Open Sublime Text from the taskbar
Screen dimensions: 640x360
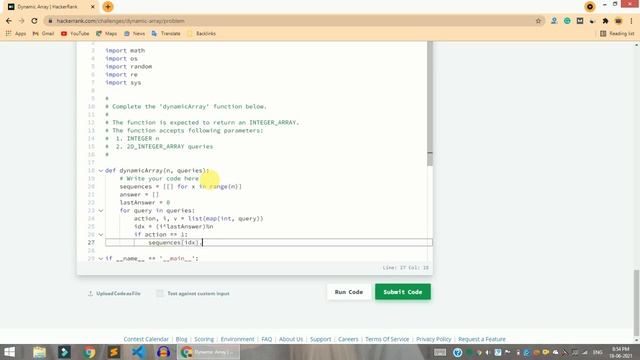114,352
